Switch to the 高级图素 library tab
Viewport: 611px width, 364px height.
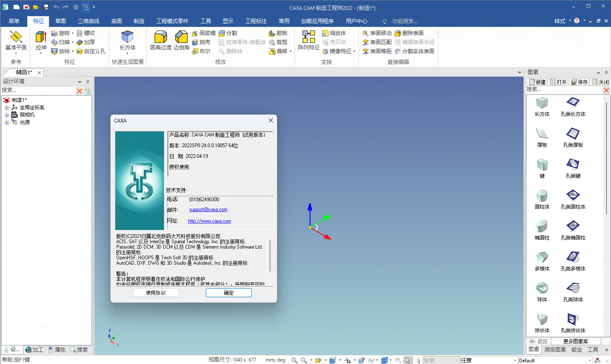pos(555,350)
